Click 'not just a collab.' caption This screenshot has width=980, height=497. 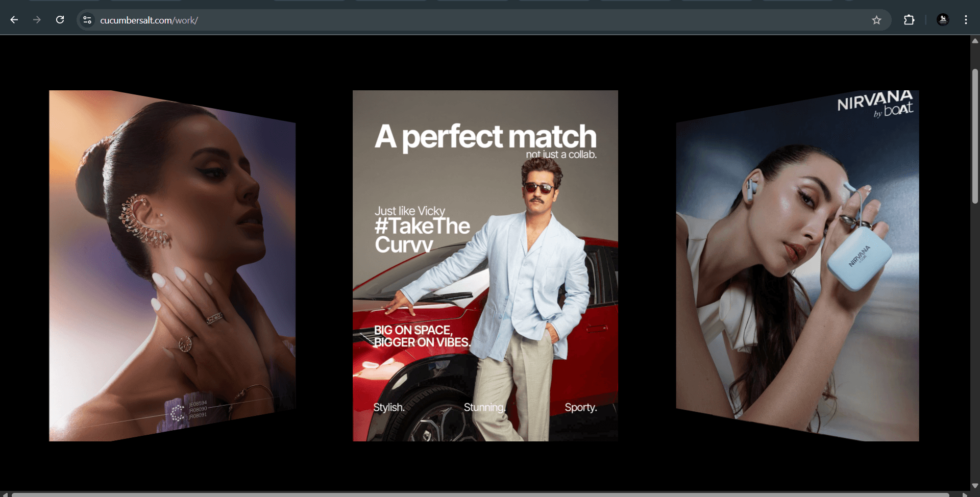point(561,155)
